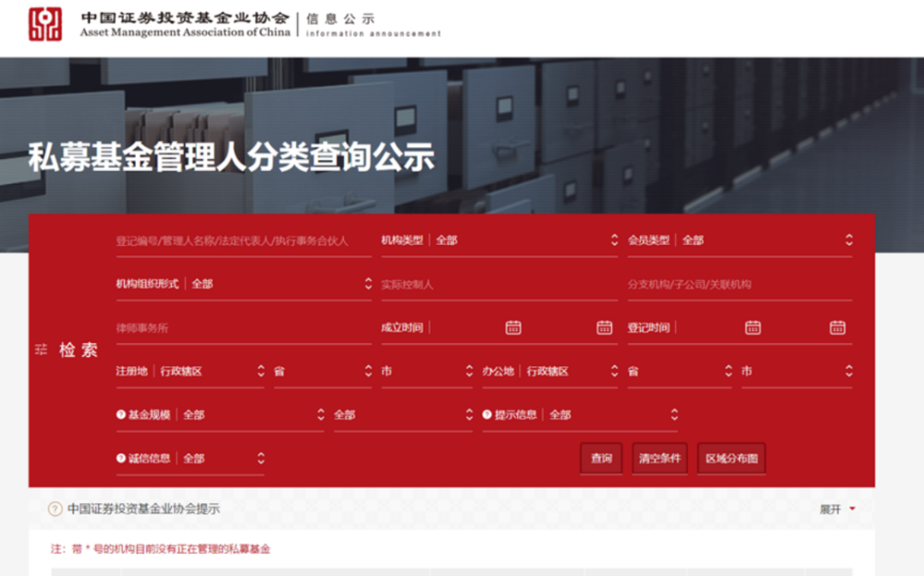Image resolution: width=924 pixels, height=576 pixels.
Task: Click the 中国证券投资基金业协会提示 label
Action: [x=144, y=508]
